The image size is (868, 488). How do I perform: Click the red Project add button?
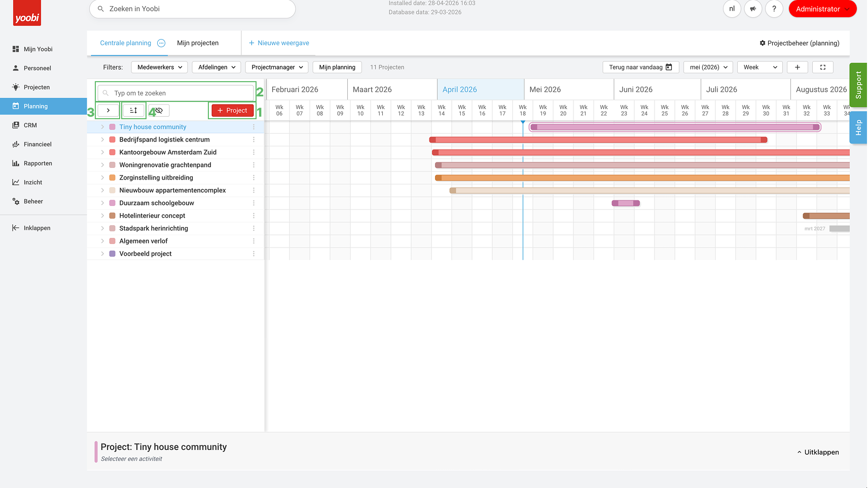click(233, 111)
